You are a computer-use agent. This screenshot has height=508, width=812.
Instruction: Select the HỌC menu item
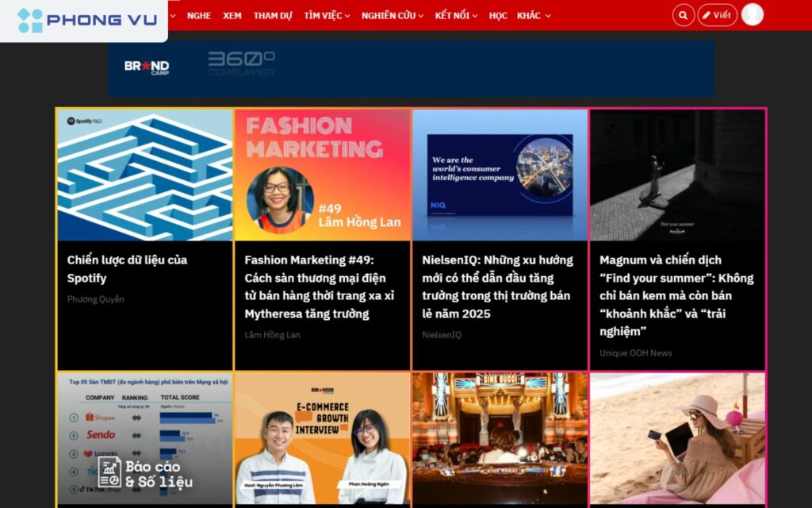(499, 15)
